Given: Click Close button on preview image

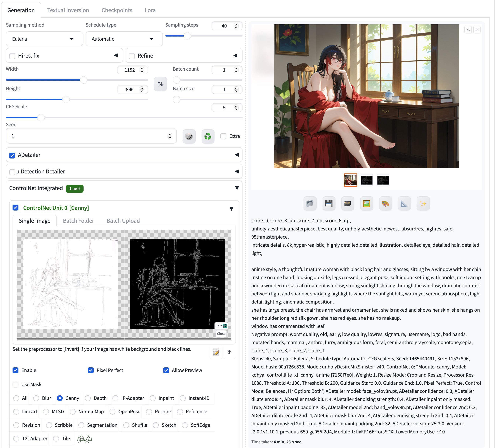Looking at the screenshot, I should 221,334.
